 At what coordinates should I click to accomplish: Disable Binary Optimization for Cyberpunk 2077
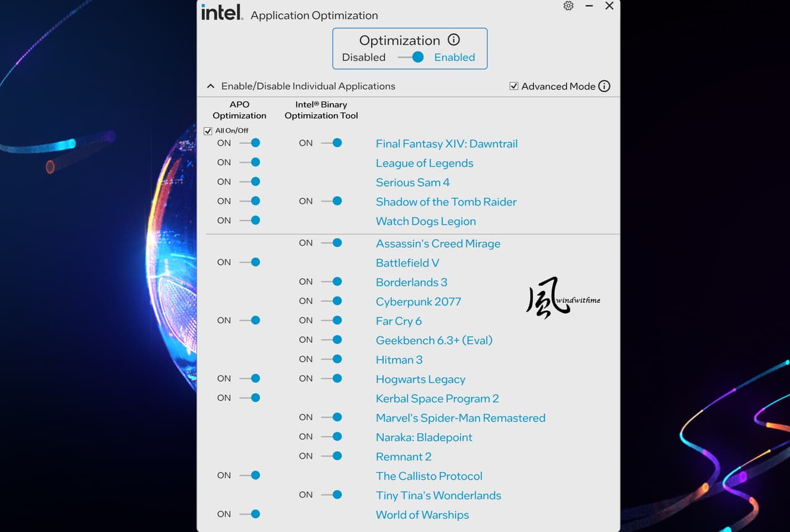pyautogui.click(x=331, y=301)
